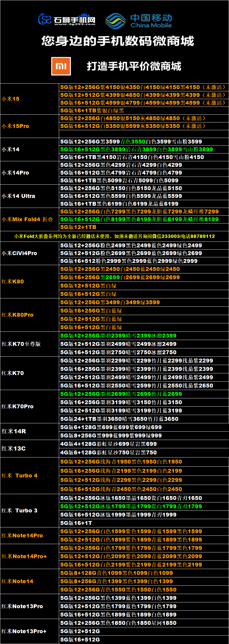Click the row 5G版12+256G黑色1850白色1850星河1850
229x644 pixels.
click(144, 623)
